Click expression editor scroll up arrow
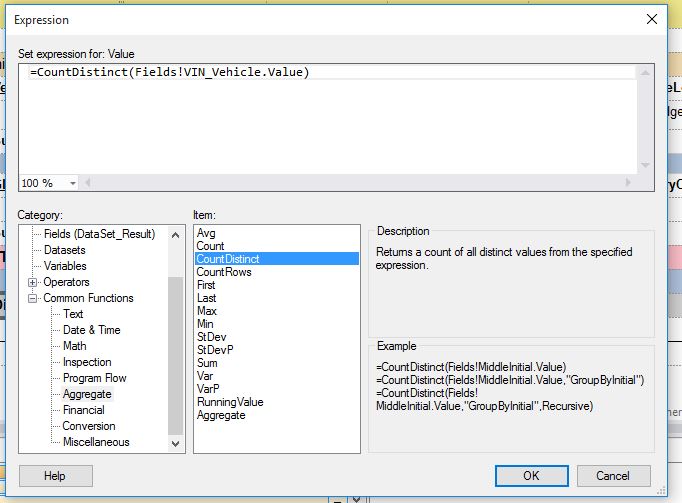 tap(645, 73)
